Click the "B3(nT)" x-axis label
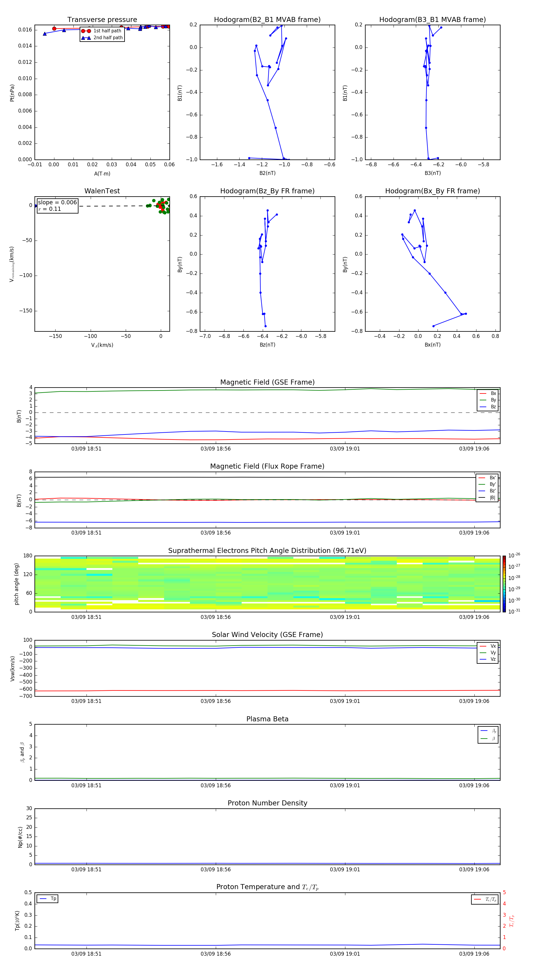The width and height of the screenshot is (535, 980). [x=432, y=173]
